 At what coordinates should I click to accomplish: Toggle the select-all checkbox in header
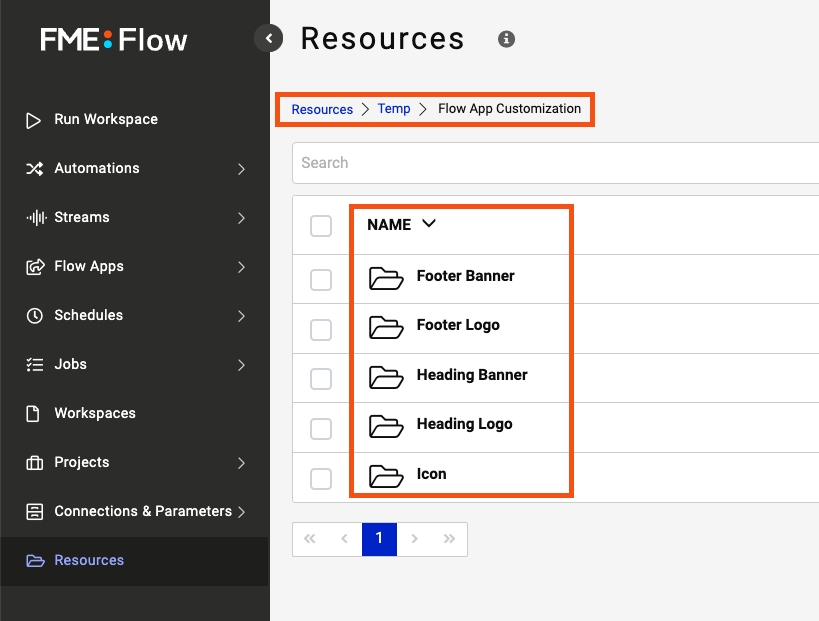click(x=321, y=226)
